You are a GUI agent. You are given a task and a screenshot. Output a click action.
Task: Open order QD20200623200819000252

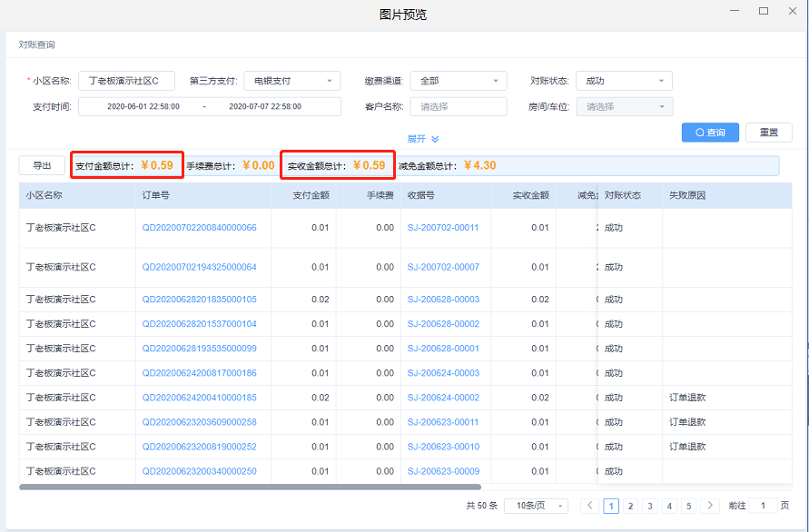coord(199,447)
